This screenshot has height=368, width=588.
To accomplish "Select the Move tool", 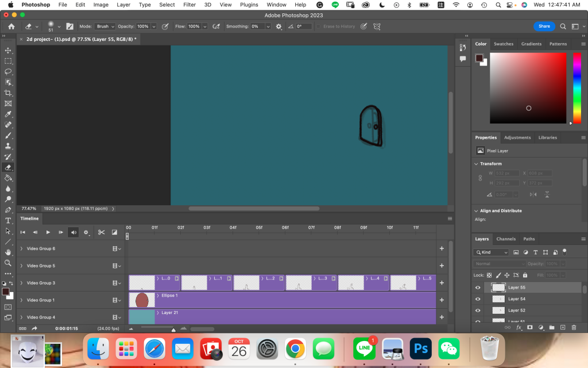I will (x=8, y=51).
